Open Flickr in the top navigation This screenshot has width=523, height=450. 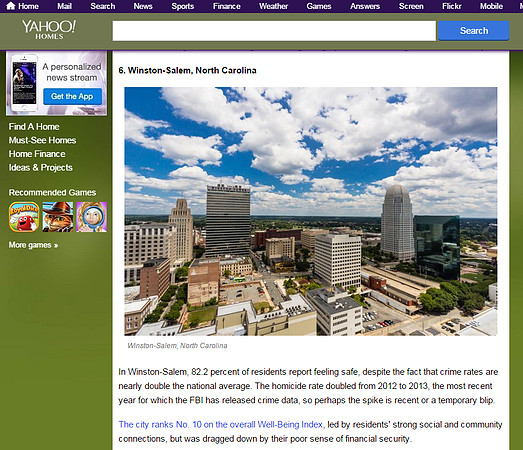(452, 6)
